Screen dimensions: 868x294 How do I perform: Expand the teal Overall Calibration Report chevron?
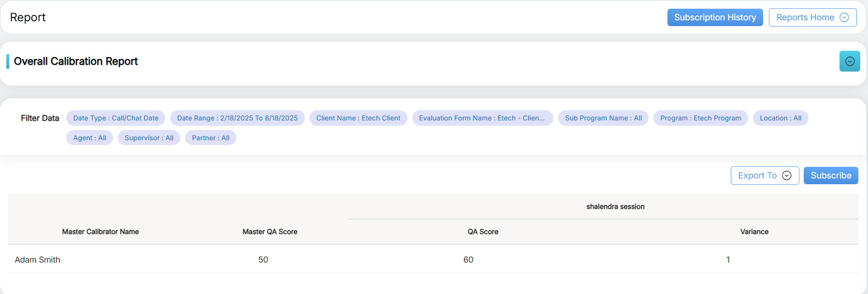[x=849, y=61]
